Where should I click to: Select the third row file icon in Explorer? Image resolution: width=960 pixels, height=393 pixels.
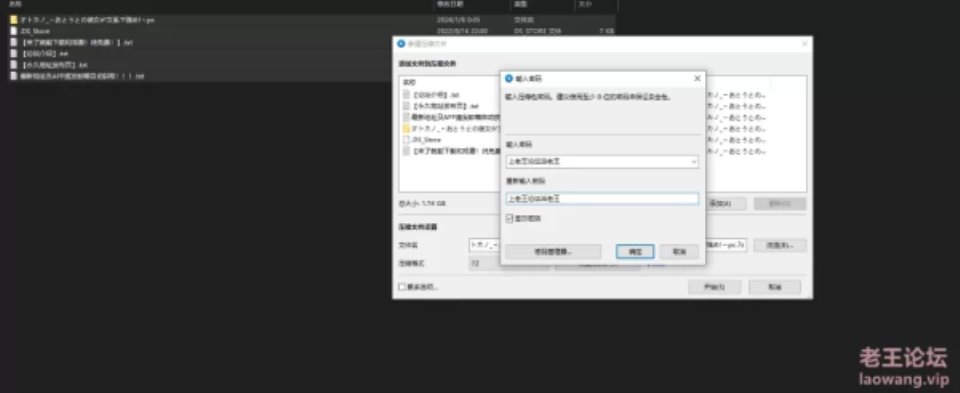click(x=13, y=42)
